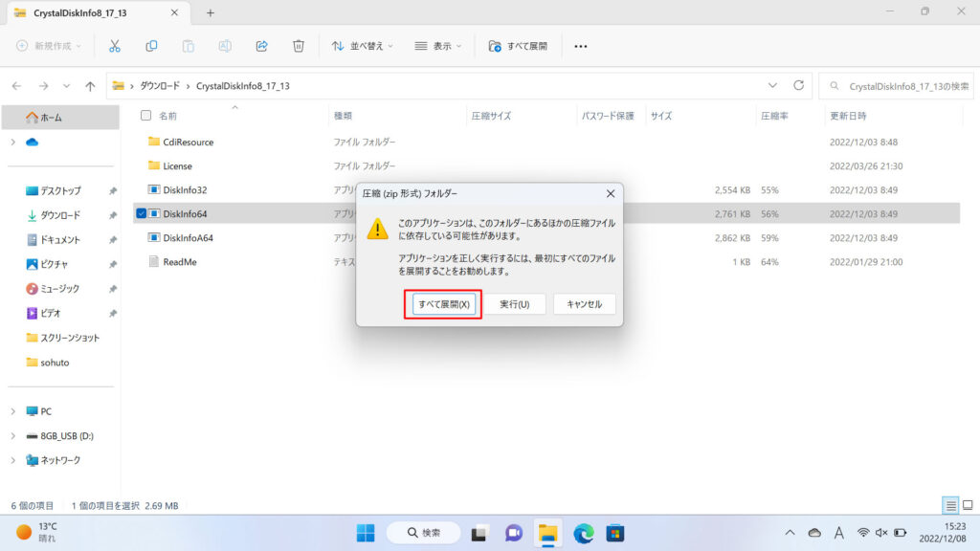Go back with the left arrow
Viewport: 980px width, 551px height.
click(17, 85)
